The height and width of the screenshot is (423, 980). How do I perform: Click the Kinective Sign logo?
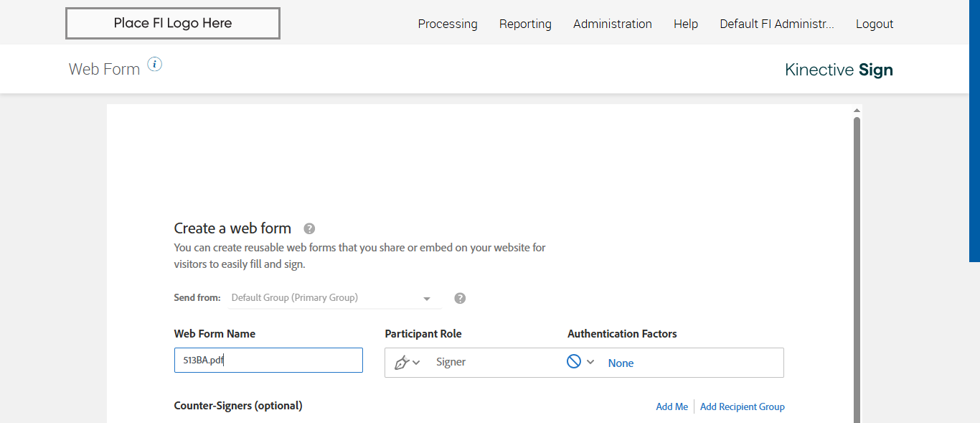click(x=839, y=70)
